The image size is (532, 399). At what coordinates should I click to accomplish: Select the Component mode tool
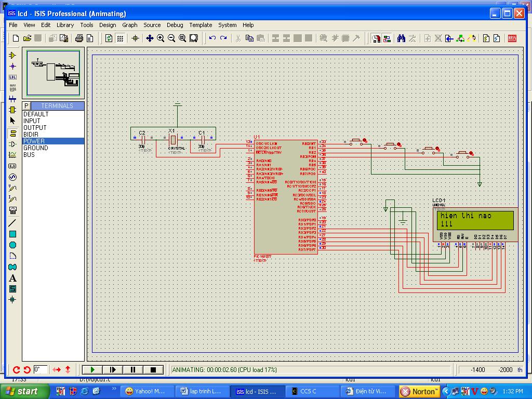13,55
